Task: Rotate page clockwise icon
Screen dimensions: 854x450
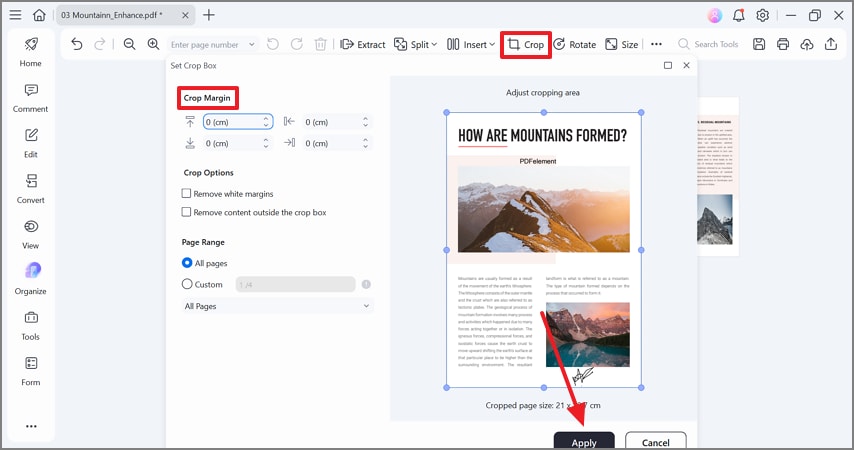Action: pos(297,44)
